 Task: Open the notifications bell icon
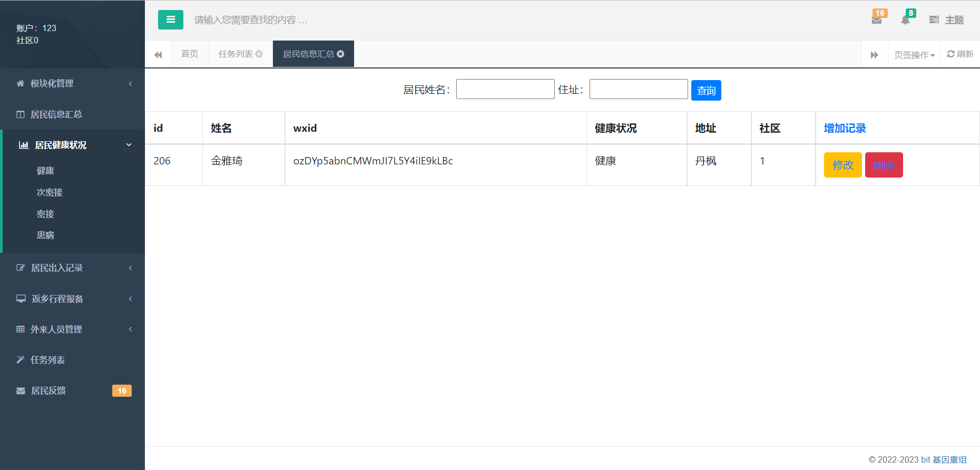905,20
